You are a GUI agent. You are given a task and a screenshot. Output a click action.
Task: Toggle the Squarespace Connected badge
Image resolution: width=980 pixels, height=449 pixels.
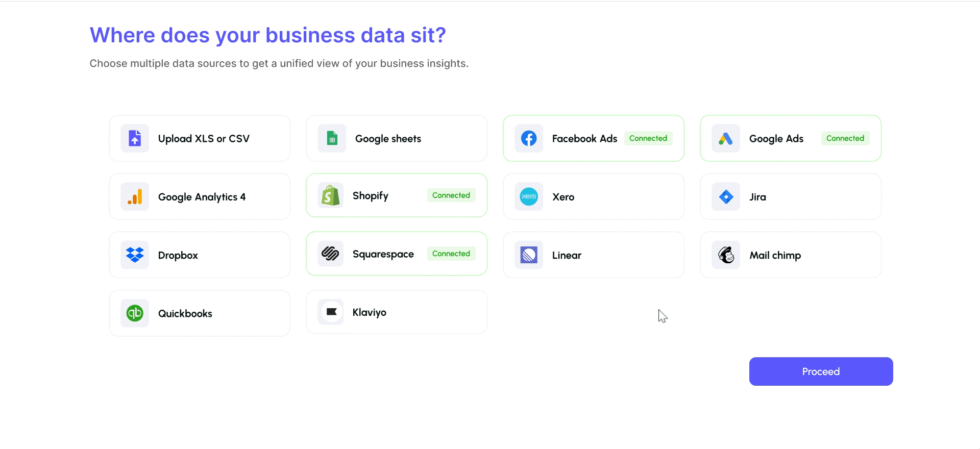click(x=451, y=254)
